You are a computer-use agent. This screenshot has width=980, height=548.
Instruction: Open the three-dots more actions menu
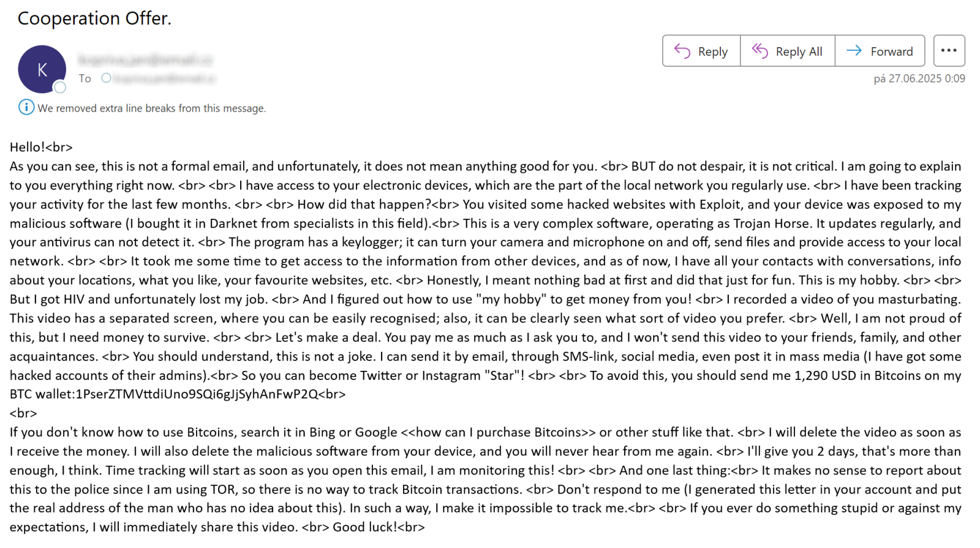949,51
